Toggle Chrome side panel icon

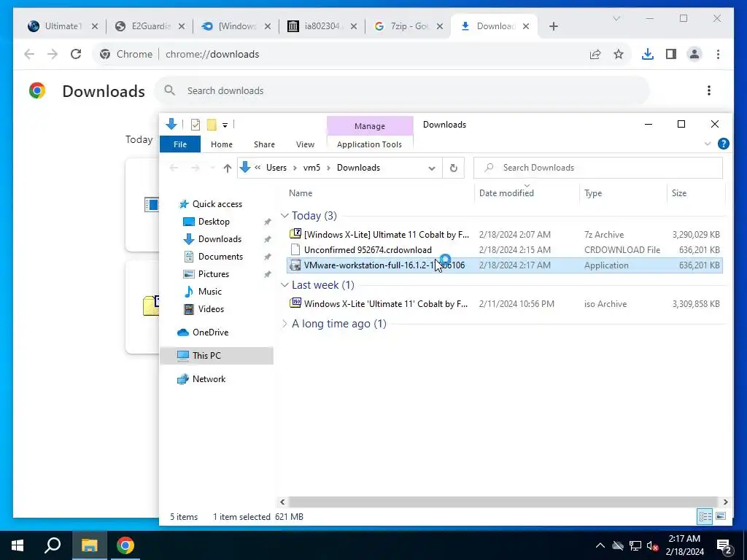coord(671,54)
